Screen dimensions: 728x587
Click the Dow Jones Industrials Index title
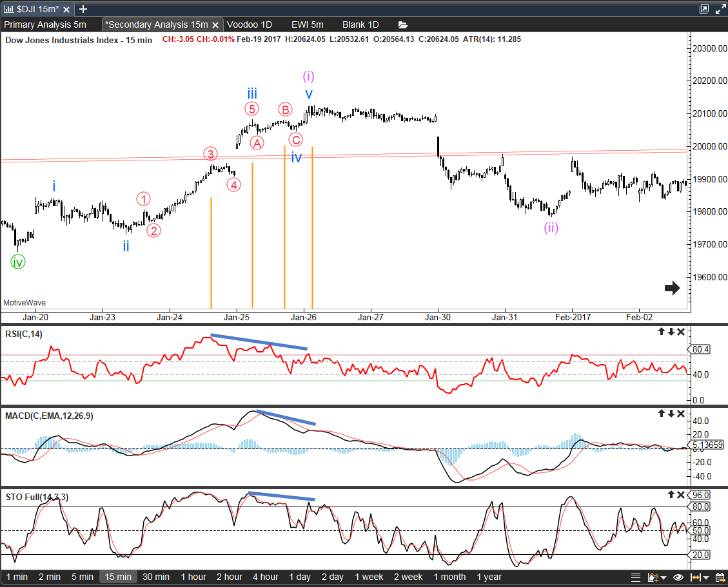(x=79, y=40)
